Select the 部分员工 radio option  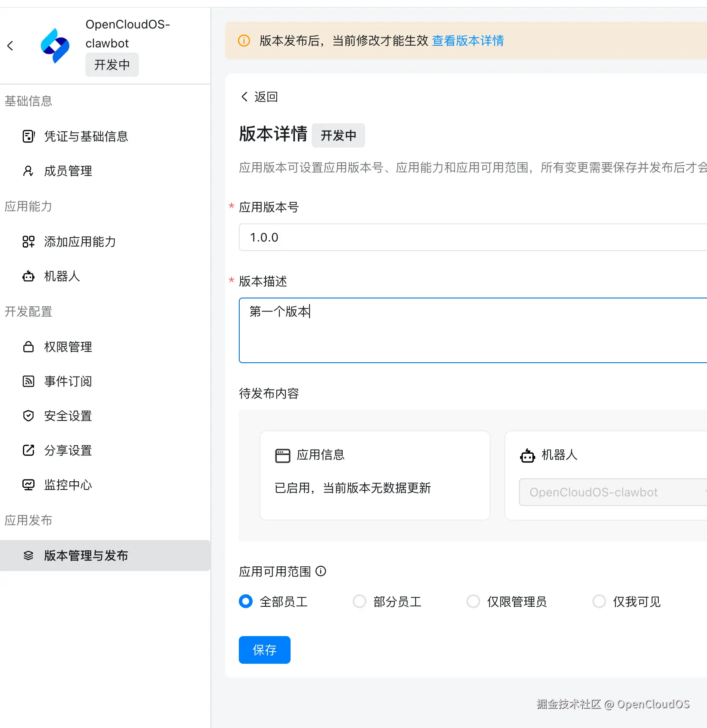click(360, 601)
